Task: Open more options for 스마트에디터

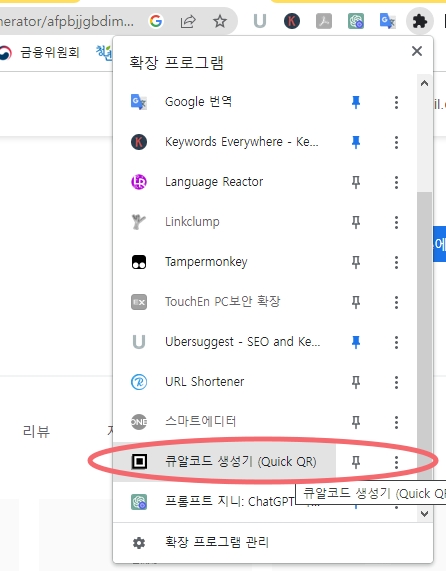Action: point(396,422)
